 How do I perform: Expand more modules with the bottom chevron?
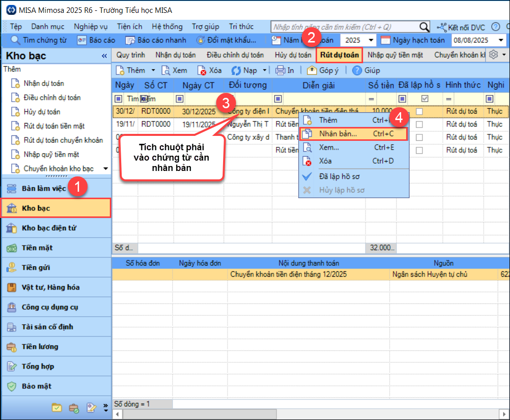(x=106, y=408)
